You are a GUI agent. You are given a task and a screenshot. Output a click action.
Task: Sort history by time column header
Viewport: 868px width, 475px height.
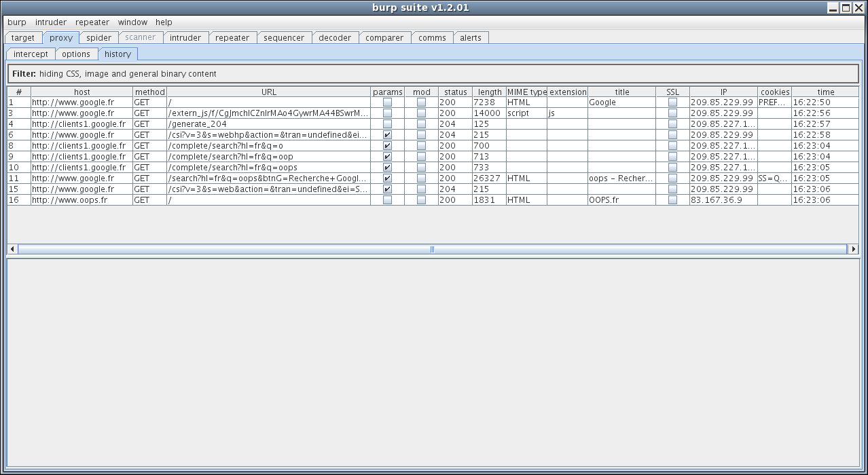(825, 92)
